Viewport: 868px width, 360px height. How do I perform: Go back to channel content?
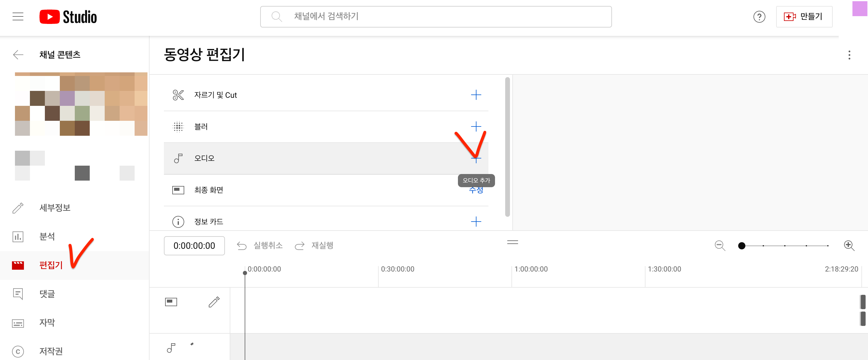pos(18,54)
